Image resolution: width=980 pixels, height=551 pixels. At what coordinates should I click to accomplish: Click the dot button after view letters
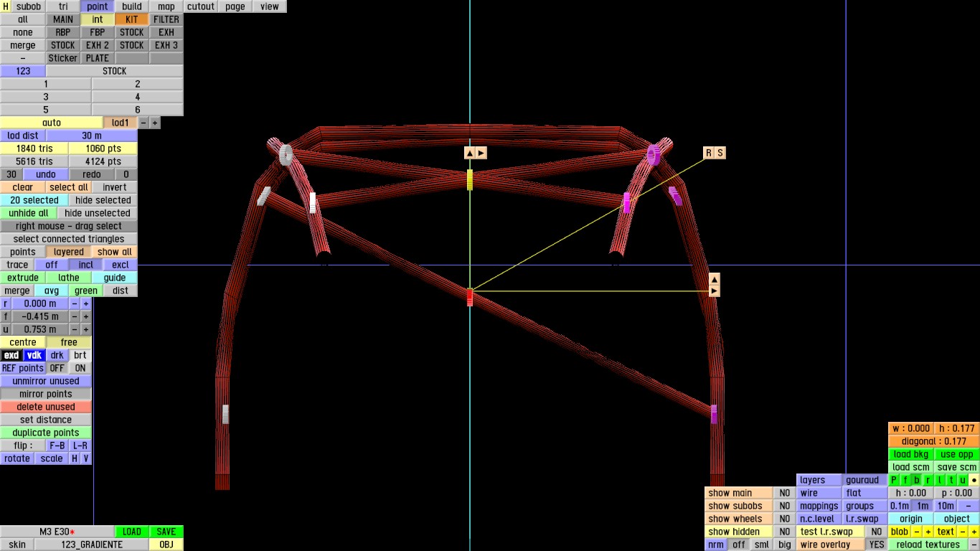point(974,480)
